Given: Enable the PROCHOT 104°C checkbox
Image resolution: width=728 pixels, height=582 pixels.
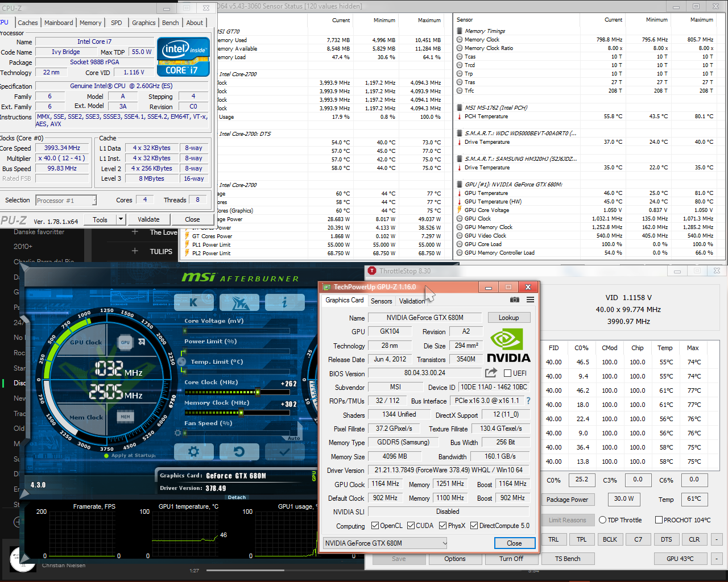Looking at the screenshot, I should pos(659,520).
